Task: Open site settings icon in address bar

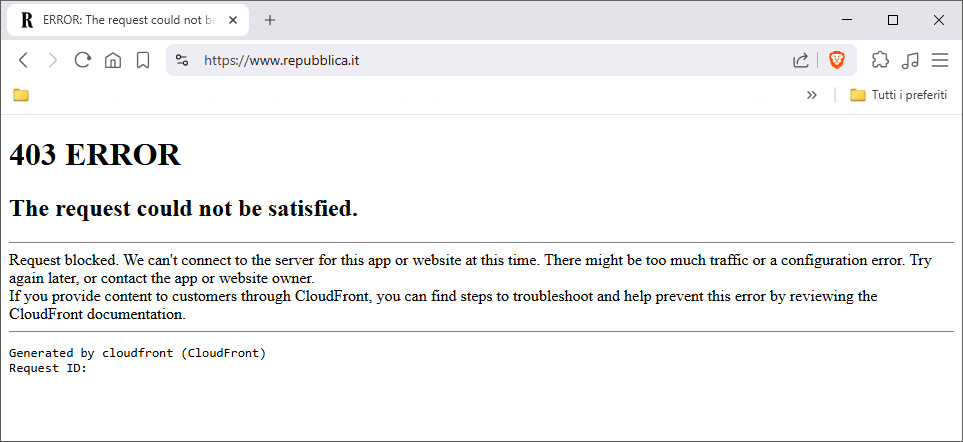Action: pos(182,60)
